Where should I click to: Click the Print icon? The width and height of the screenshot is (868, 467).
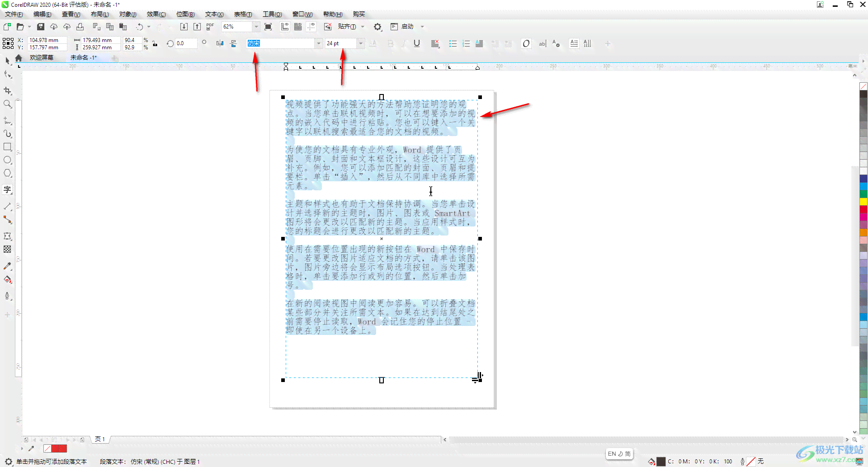click(x=80, y=27)
